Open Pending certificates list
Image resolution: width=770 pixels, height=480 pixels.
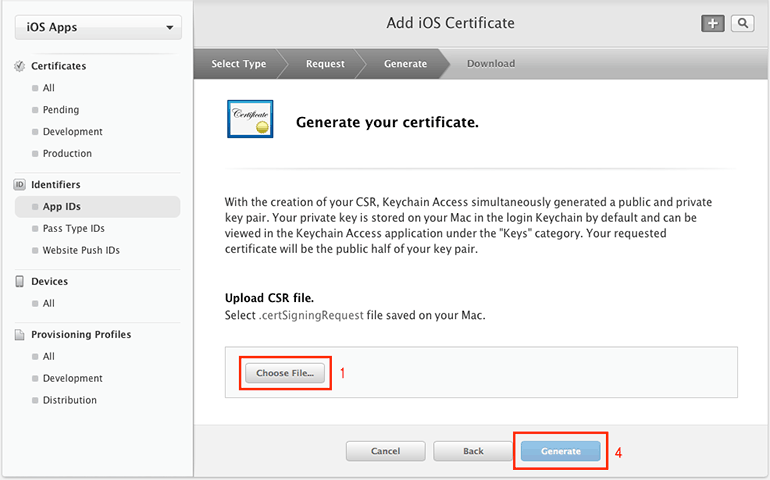point(61,110)
